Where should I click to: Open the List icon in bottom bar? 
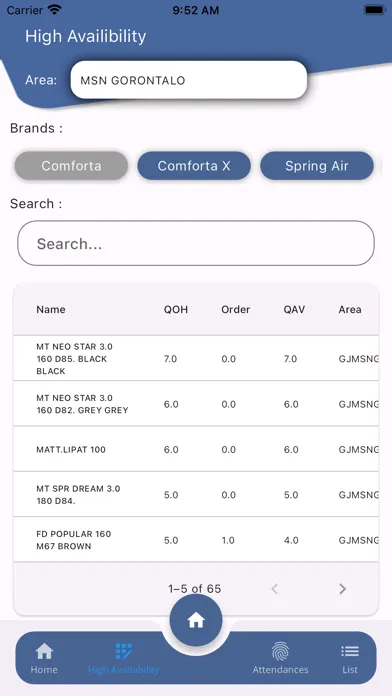(x=350, y=651)
